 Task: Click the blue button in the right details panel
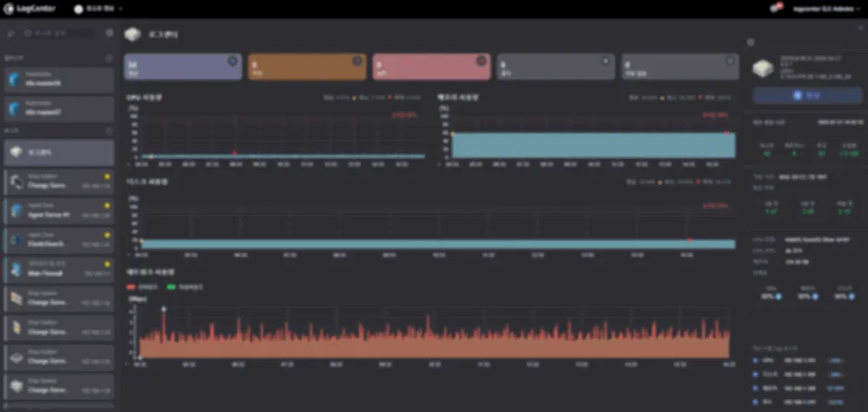coord(807,95)
